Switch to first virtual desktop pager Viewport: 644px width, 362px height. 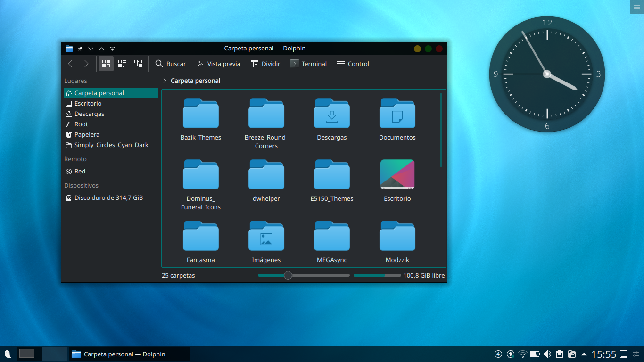click(29, 354)
